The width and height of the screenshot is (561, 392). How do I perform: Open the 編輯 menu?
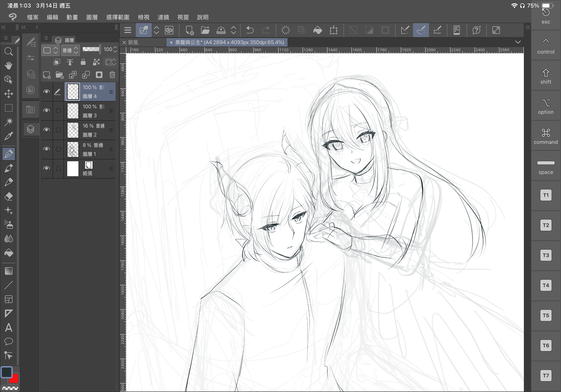(x=53, y=17)
